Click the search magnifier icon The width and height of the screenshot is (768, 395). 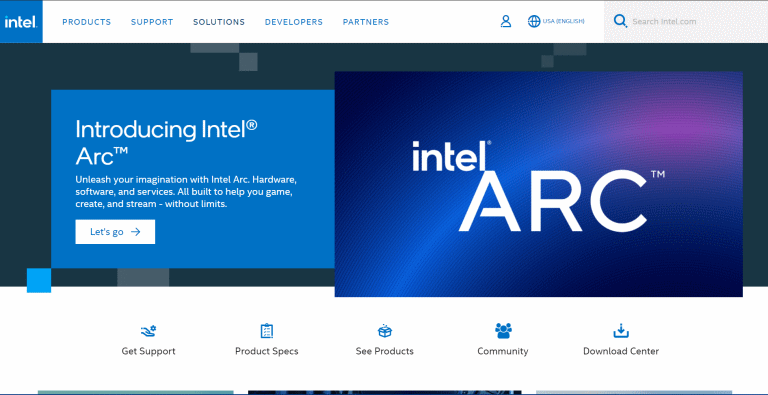tap(620, 22)
